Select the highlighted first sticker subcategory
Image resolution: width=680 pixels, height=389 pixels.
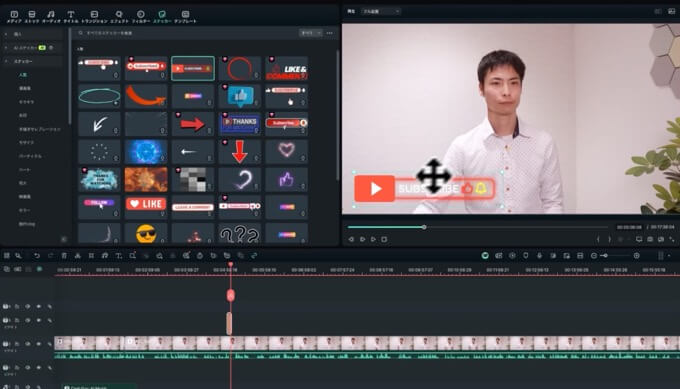(x=23, y=75)
